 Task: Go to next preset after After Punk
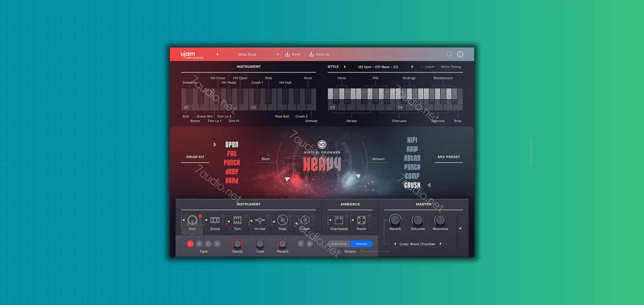[278, 54]
